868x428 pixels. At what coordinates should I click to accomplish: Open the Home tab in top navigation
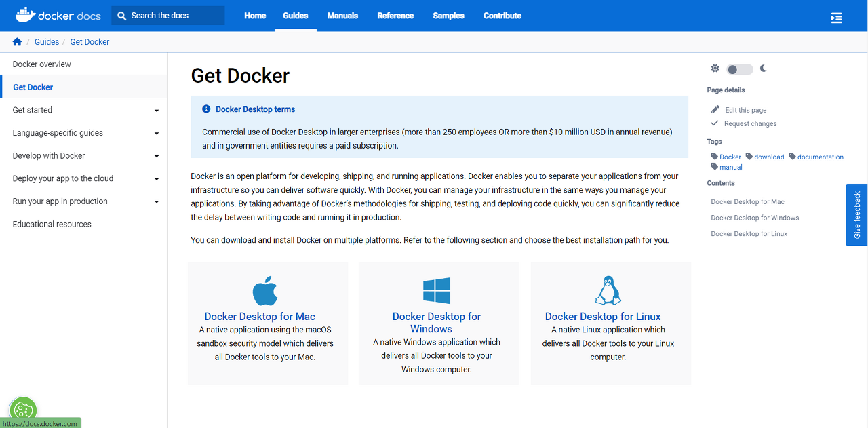[x=255, y=16]
